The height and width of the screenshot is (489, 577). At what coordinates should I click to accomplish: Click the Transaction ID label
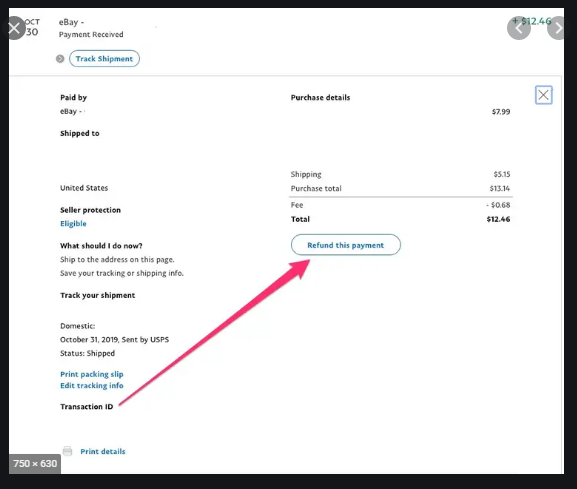(86, 407)
